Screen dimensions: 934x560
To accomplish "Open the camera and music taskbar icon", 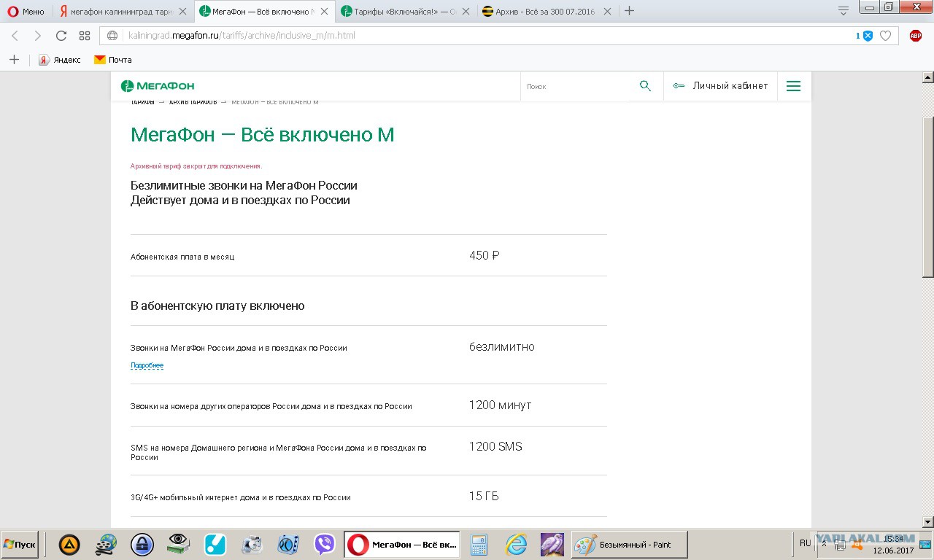I will [x=252, y=545].
